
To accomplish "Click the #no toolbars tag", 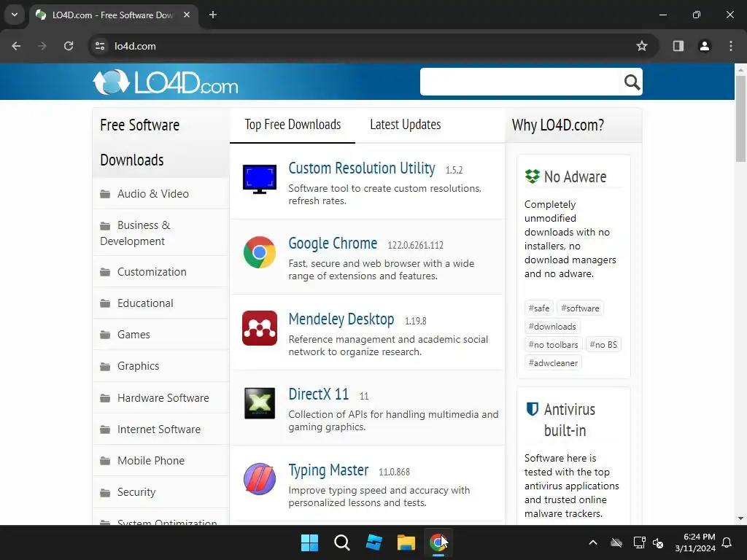I will click(x=553, y=345).
